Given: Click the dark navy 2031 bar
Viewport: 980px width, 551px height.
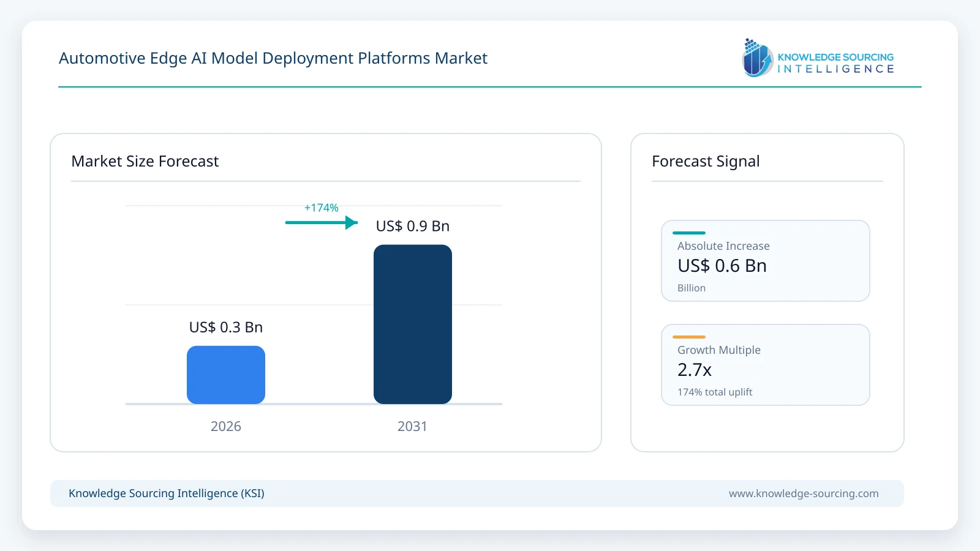Looking at the screenshot, I should point(413,324).
